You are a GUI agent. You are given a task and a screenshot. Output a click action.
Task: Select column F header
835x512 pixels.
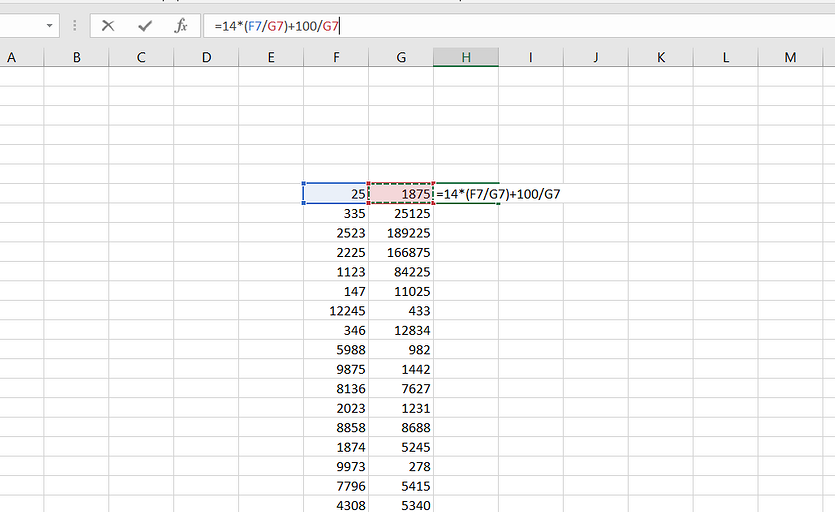336,58
